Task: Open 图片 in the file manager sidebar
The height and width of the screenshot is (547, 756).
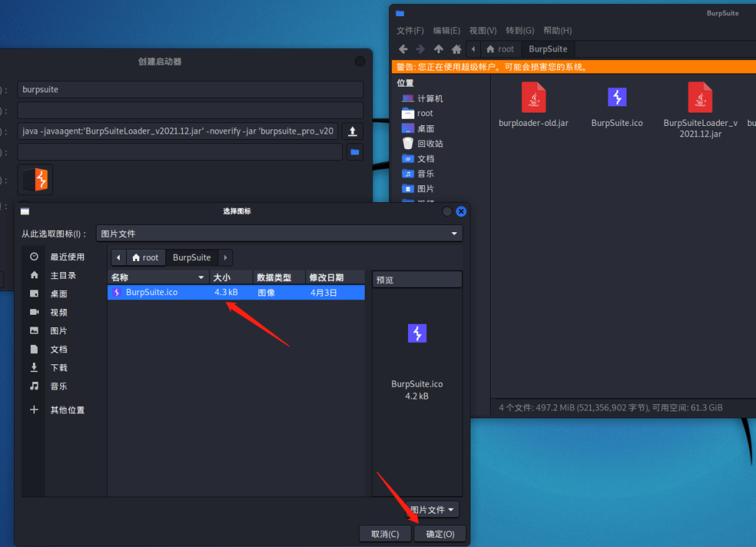Action: point(418,188)
